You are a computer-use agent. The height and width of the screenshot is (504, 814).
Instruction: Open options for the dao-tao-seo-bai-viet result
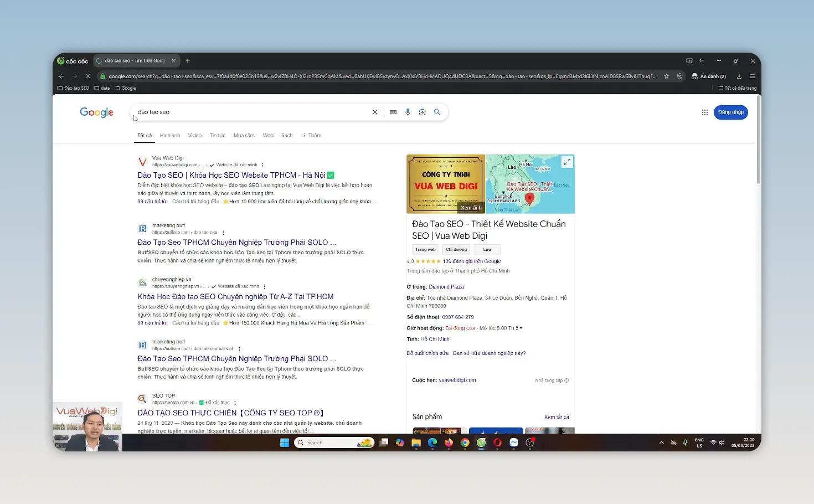(239, 349)
